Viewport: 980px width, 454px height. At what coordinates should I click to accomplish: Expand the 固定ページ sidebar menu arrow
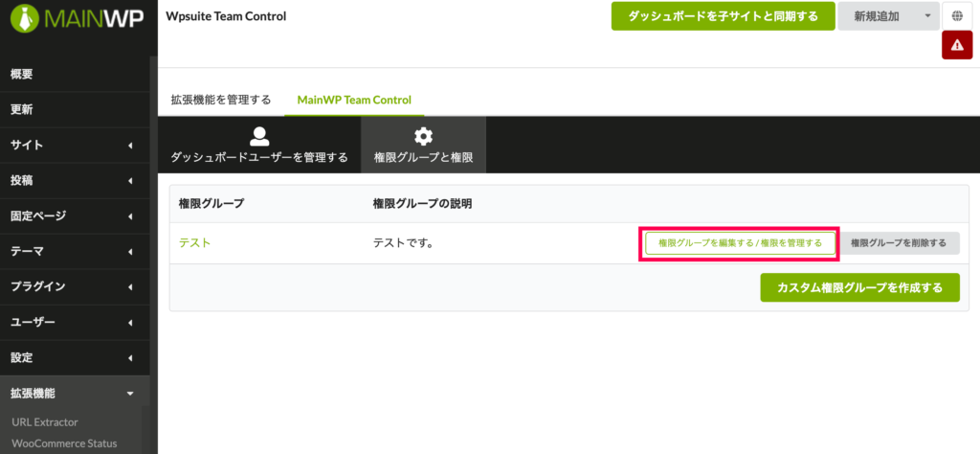click(130, 217)
